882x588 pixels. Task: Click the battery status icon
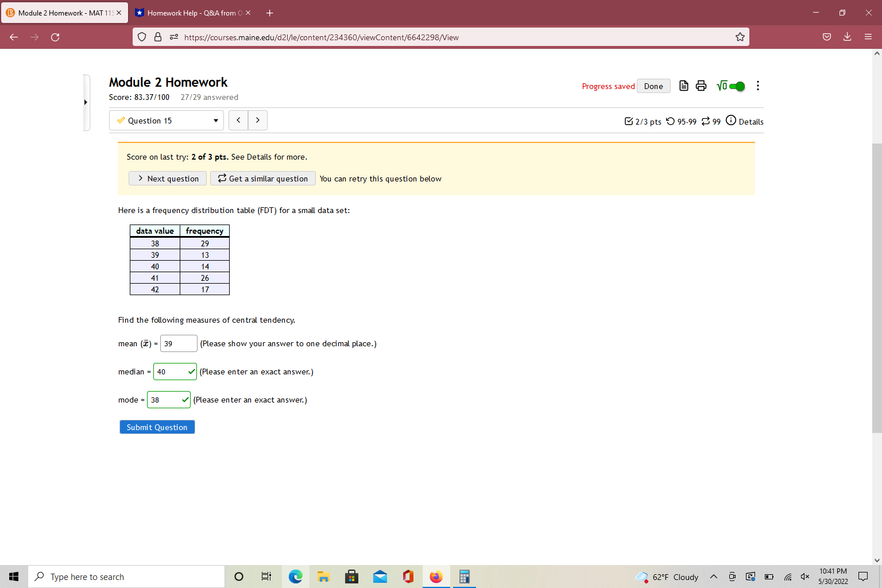point(769,577)
